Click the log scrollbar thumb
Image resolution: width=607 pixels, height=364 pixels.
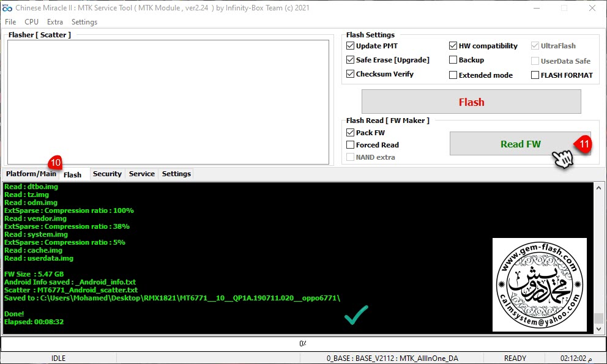tap(599, 318)
